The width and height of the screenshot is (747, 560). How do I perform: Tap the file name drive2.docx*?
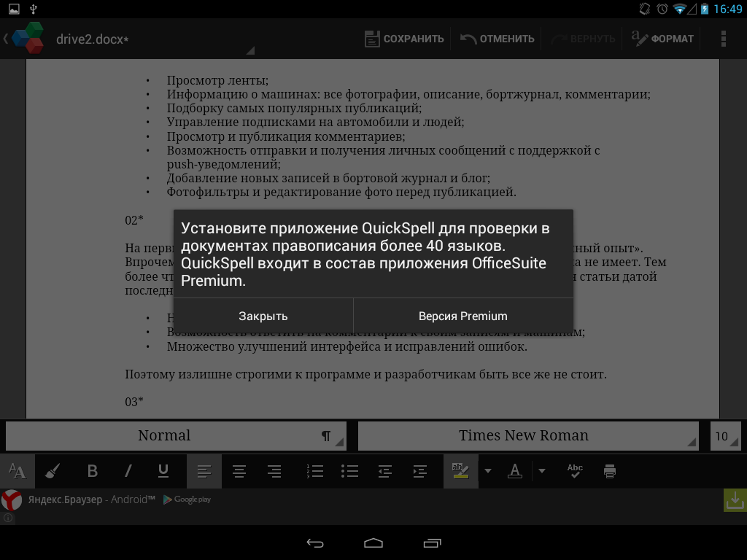93,39
